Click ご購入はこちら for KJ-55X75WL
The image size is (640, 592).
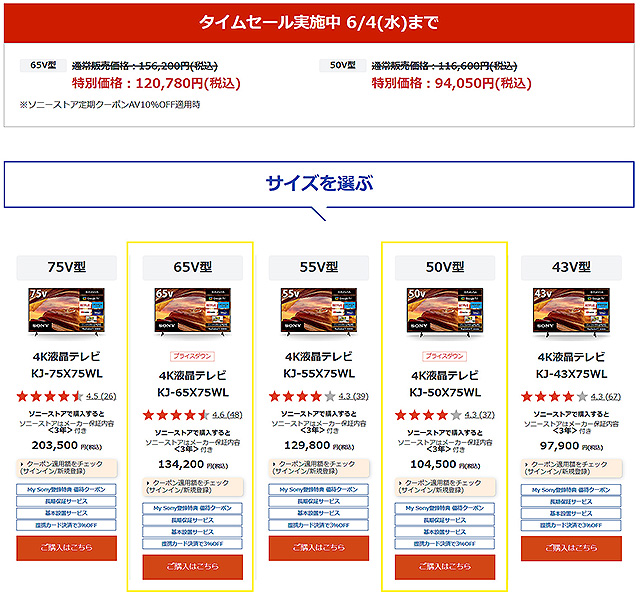click(319, 548)
